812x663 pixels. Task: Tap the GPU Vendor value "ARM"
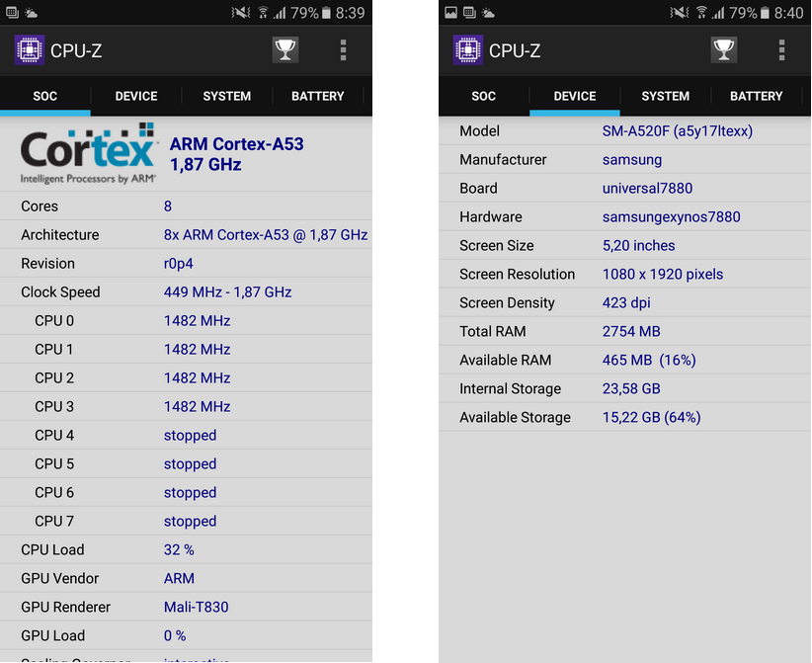tap(179, 578)
